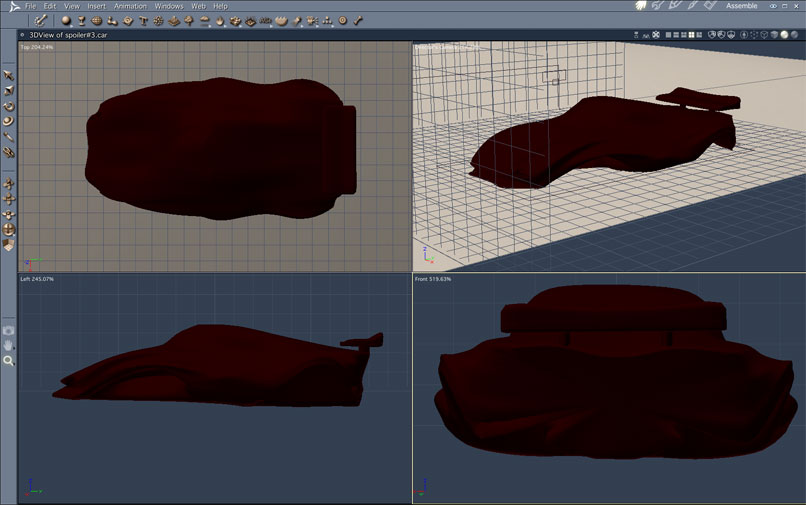This screenshot has width=806, height=505.
Task: Click the car model in Top view
Action: [x=221, y=149]
